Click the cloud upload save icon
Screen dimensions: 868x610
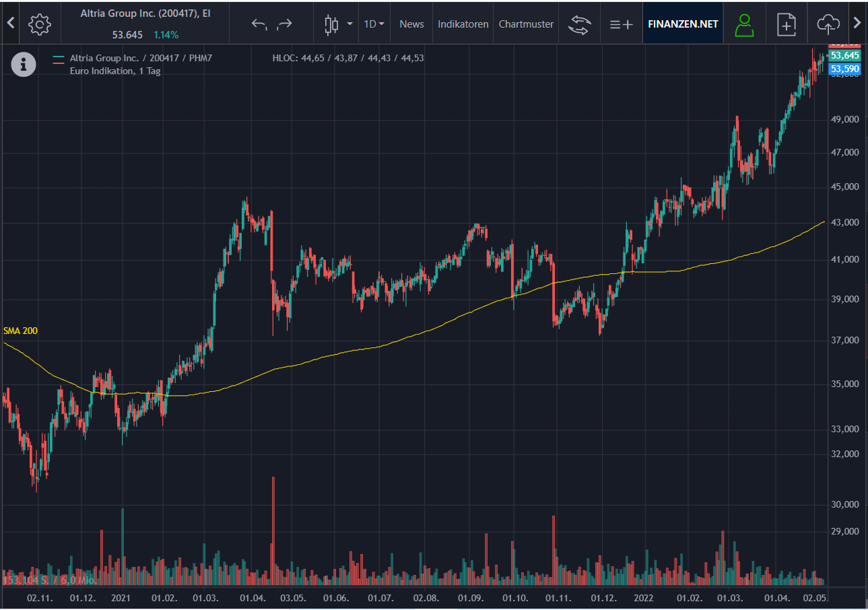(828, 24)
